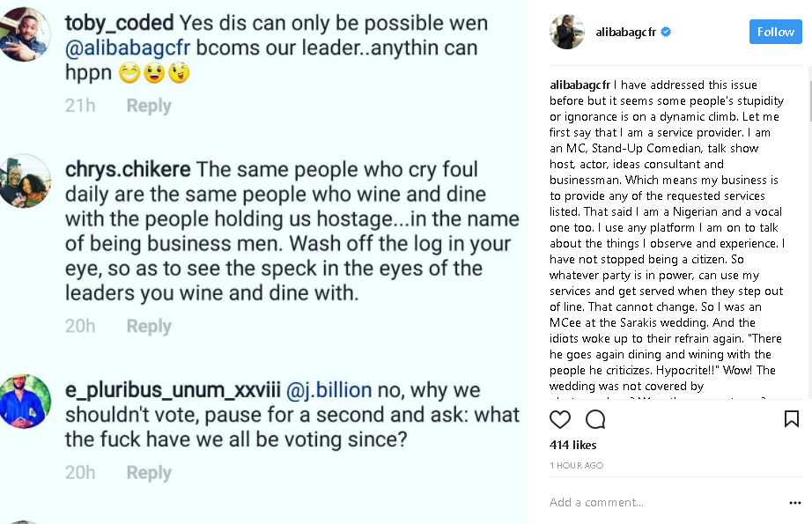Open comments with the speech bubble icon
This screenshot has height=524, width=812.
click(595, 419)
